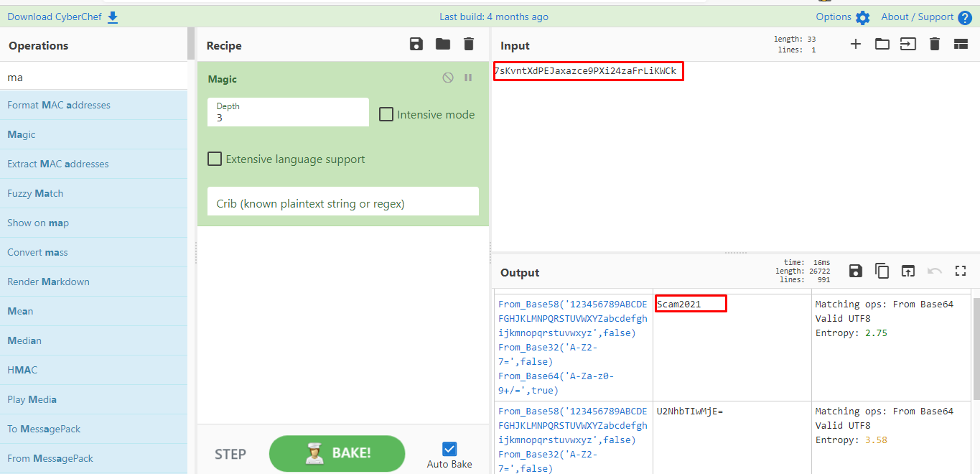Screen dimensions: 980x474
Task: Enable Intensive mode
Action: [x=386, y=114]
